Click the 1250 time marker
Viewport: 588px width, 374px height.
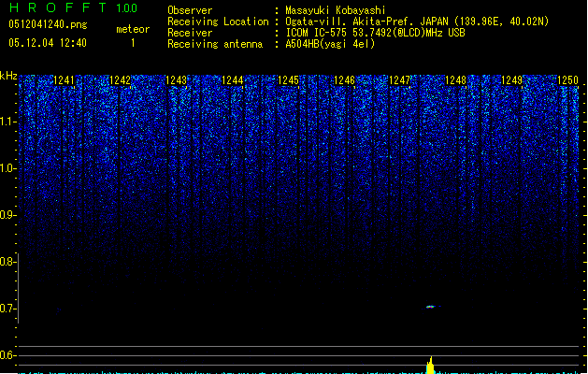click(567, 80)
